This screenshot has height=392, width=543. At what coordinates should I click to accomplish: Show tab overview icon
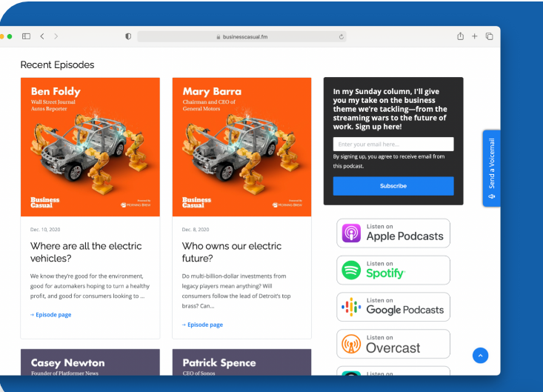tap(490, 36)
